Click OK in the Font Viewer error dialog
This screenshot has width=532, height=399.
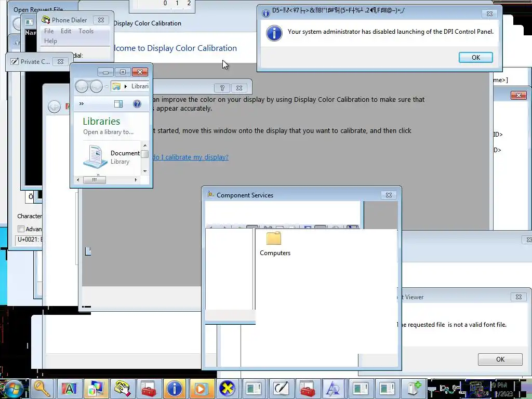500,360
